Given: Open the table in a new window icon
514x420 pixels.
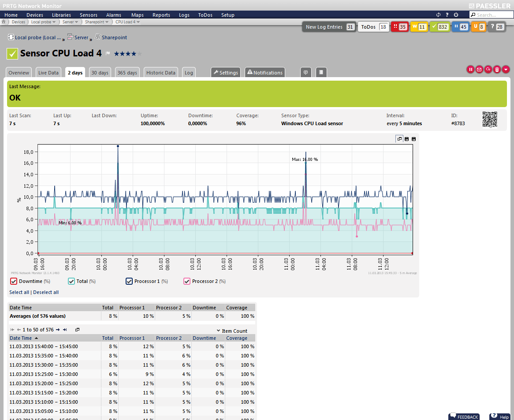Looking at the screenshot, I should click(x=77, y=330).
